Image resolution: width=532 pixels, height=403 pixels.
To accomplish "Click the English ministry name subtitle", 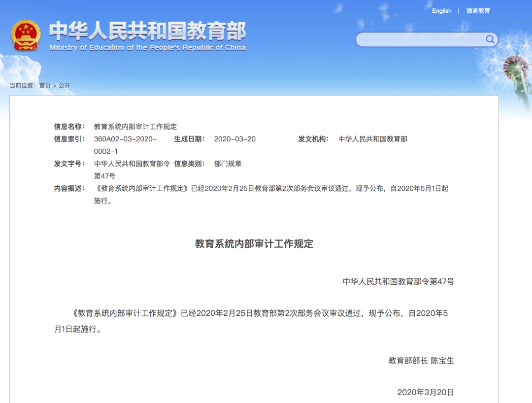I will (x=148, y=48).
